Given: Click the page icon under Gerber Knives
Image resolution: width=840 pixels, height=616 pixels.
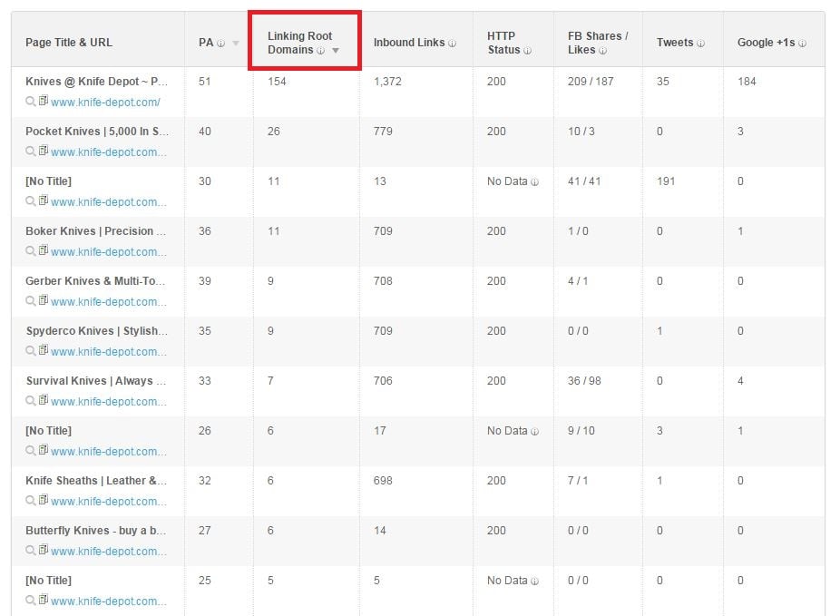Looking at the screenshot, I should [44, 299].
